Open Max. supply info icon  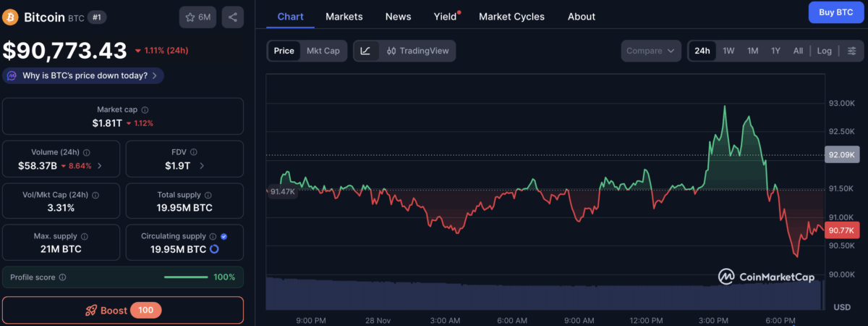pos(85,236)
